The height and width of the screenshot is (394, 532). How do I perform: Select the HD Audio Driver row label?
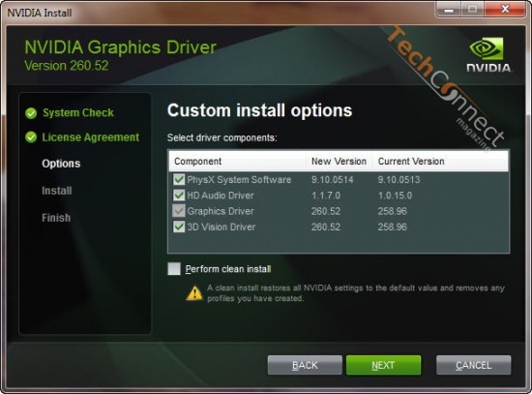coord(221,196)
